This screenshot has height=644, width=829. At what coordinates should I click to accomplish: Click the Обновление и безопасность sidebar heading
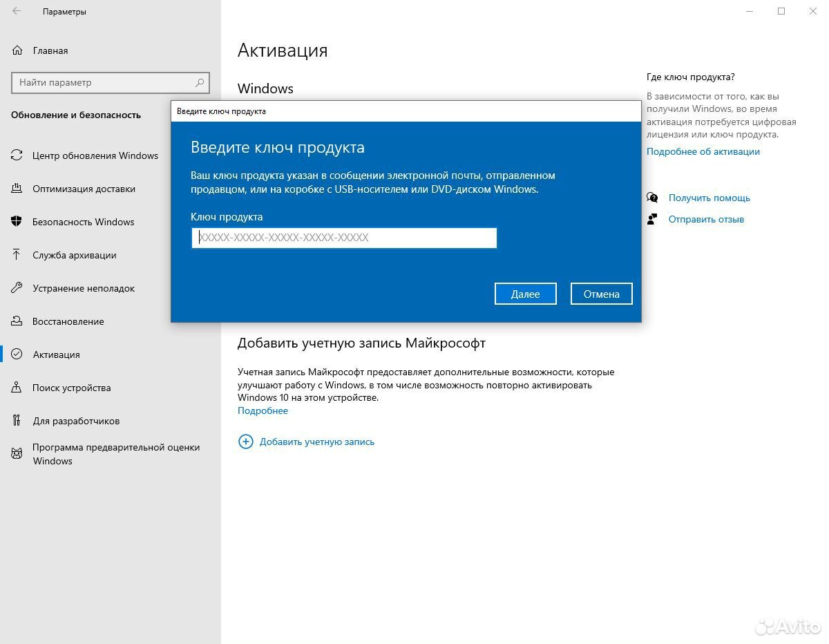76,115
